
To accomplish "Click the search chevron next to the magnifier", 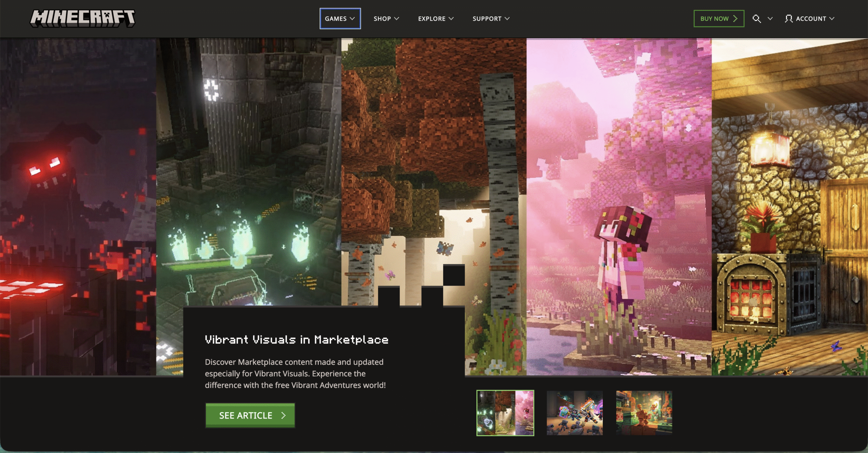I will pos(770,19).
